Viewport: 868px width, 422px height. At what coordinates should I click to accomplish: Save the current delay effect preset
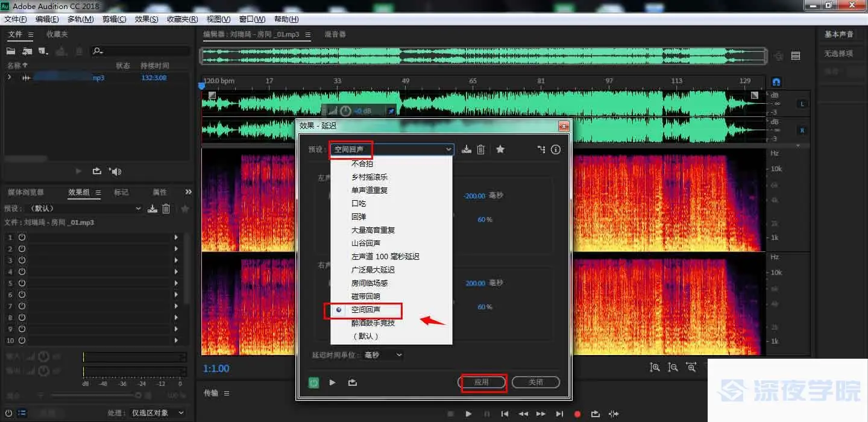[466, 149]
